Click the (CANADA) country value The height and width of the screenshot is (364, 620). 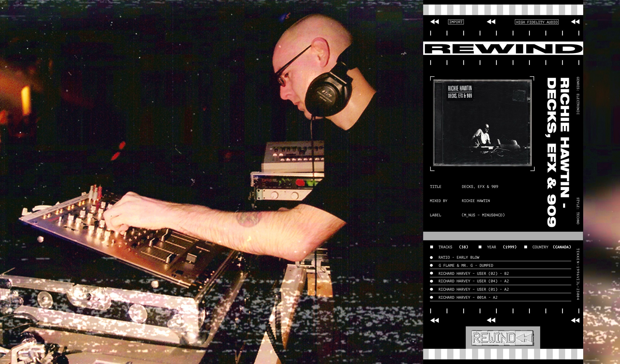click(x=562, y=247)
